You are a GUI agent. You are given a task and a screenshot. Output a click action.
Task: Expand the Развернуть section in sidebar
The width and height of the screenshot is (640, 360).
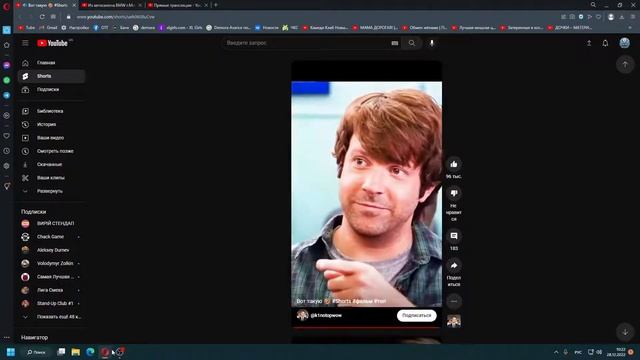(51, 191)
